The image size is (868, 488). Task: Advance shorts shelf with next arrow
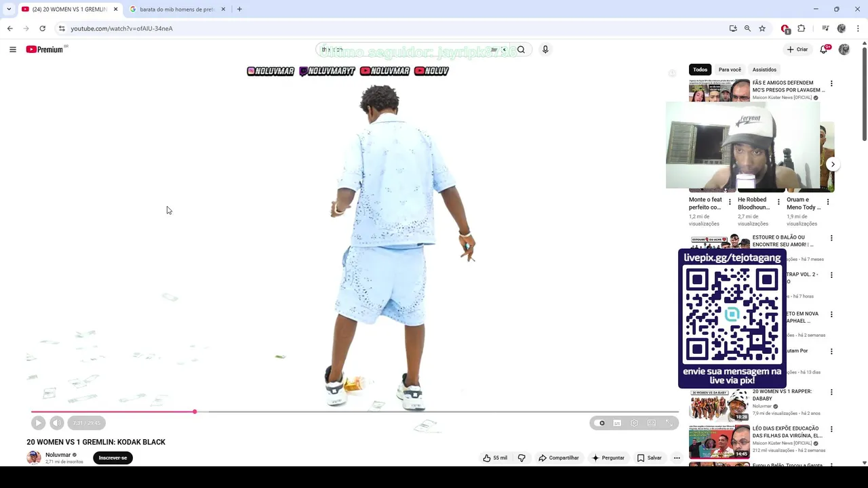pyautogui.click(x=833, y=165)
